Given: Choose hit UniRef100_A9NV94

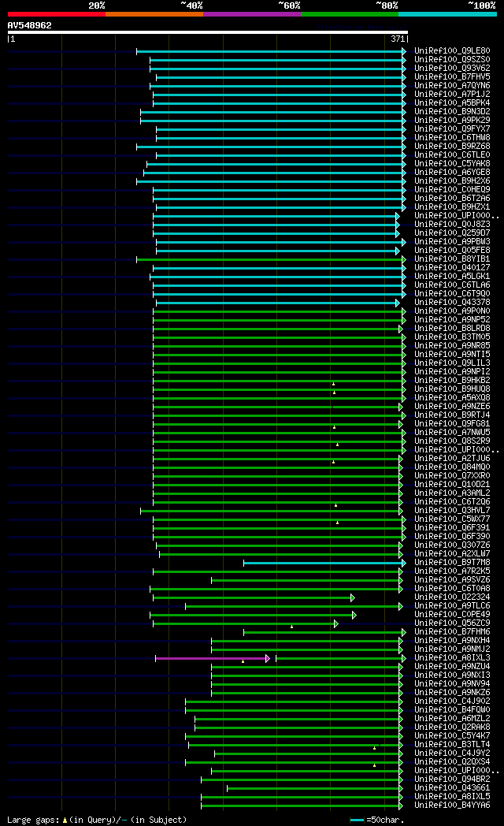Looking at the screenshot, I should (x=452, y=684).
